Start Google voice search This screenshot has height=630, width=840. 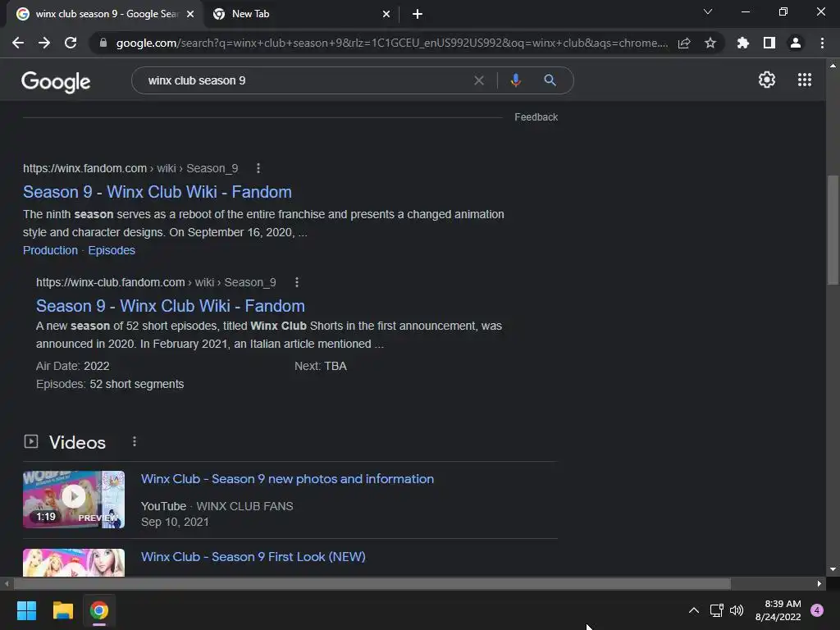tap(515, 80)
